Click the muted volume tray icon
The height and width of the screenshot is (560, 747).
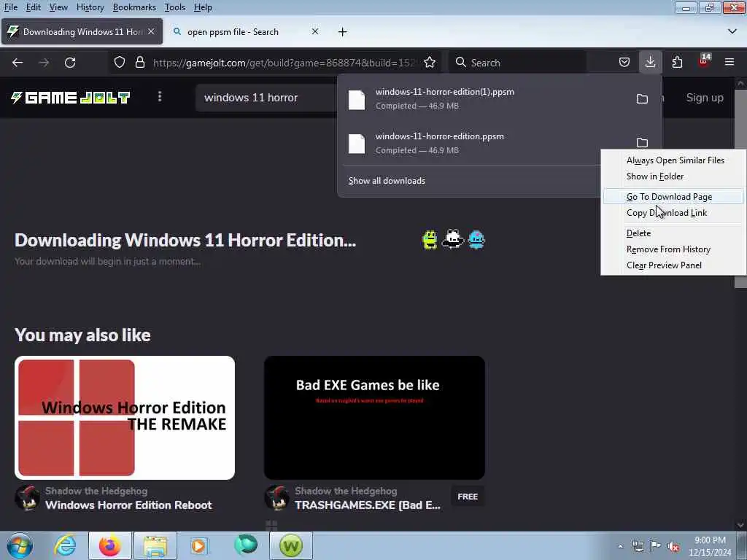click(x=673, y=547)
